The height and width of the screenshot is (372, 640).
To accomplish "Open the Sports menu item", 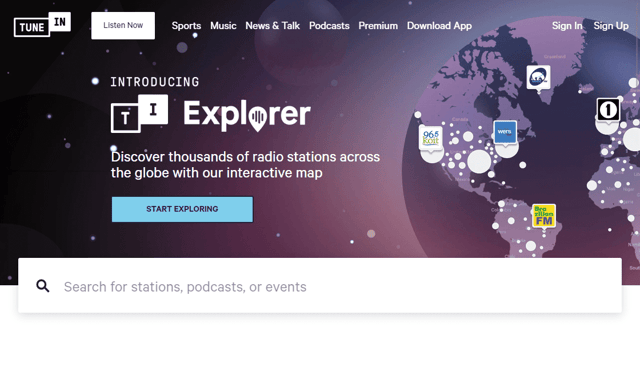I will 186,26.
